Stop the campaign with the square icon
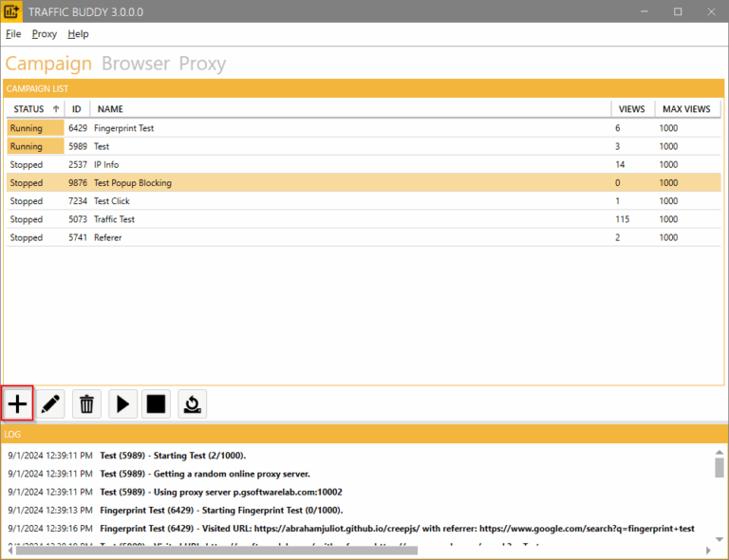The width and height of the screenshot is (729, 560). coord(157,403)
